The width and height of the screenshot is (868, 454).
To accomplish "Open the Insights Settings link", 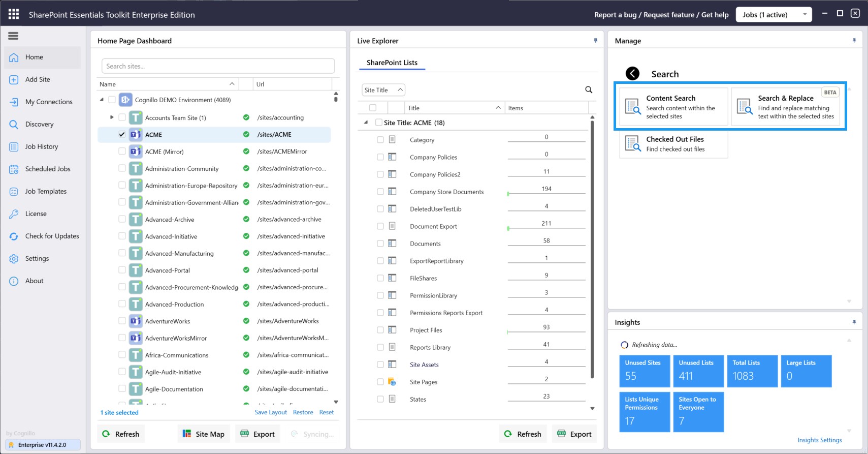I will (x=820, y=440).
